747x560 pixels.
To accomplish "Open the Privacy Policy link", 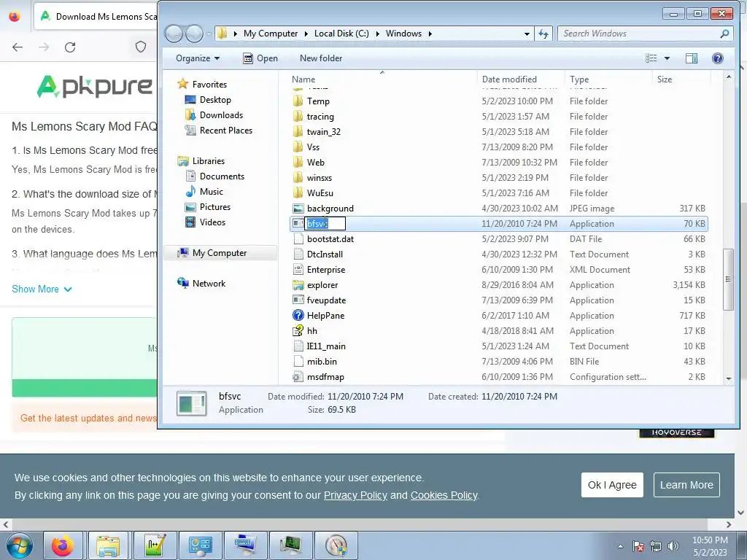I will pos(355,495).
